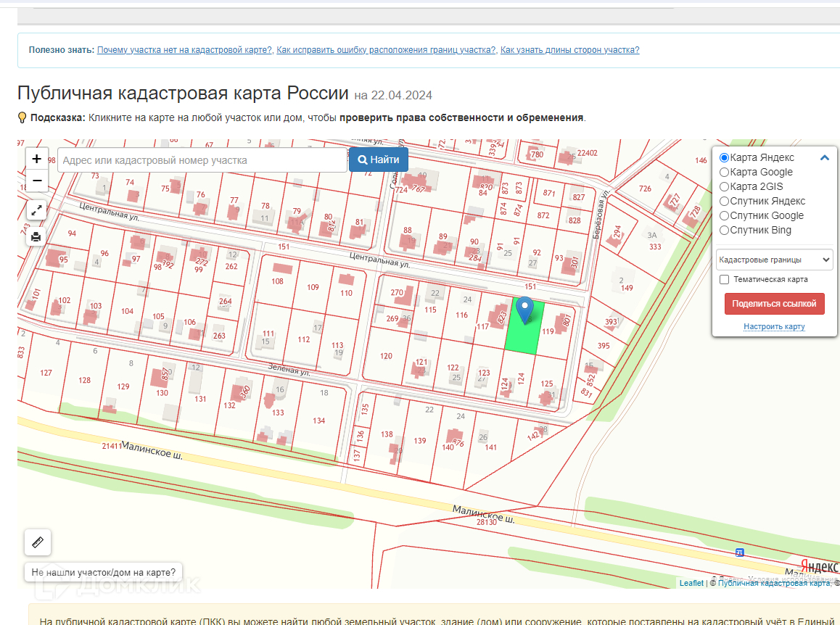Select the Спутник Яндекс radio option
The height and width of the screenshot is (625, 840).
point(724,201)
